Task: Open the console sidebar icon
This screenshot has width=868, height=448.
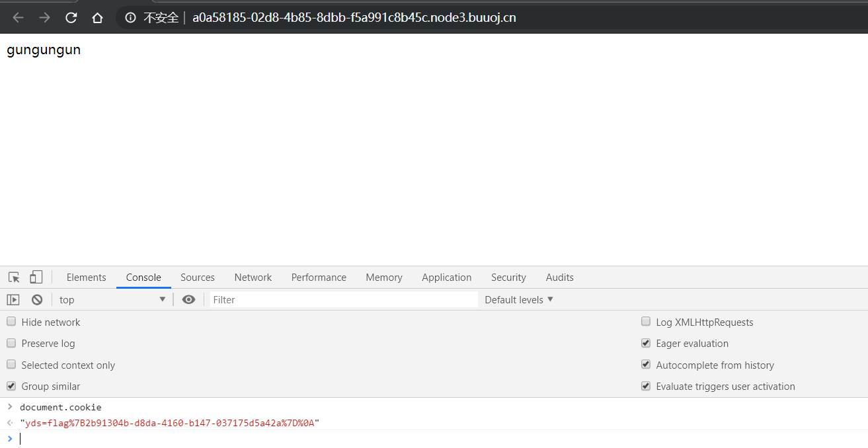Action: tap(13, 299)
